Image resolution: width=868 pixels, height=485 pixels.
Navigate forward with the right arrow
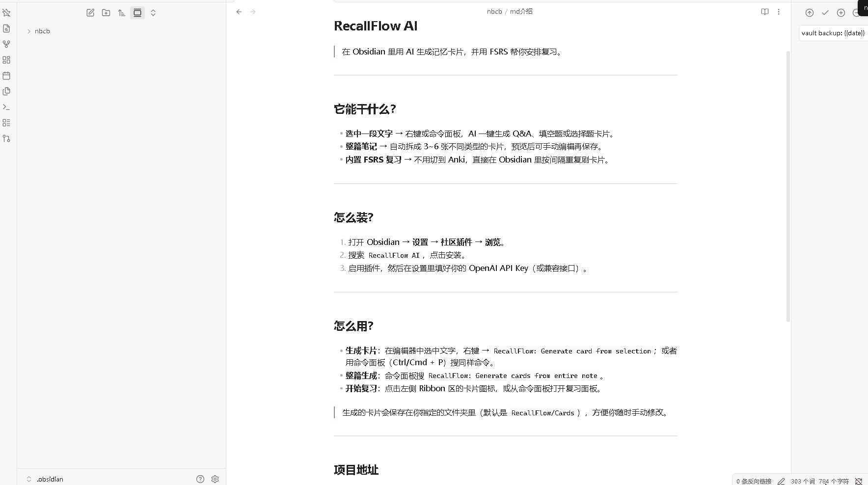[253, 12]
